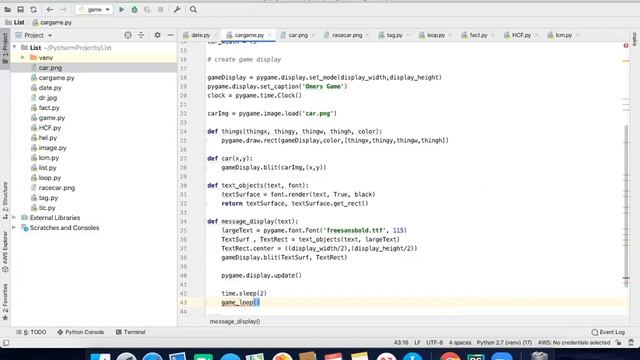Viewport: 640px width, 360px height.
Task: Open the Event Log
Action: point(608,332)
